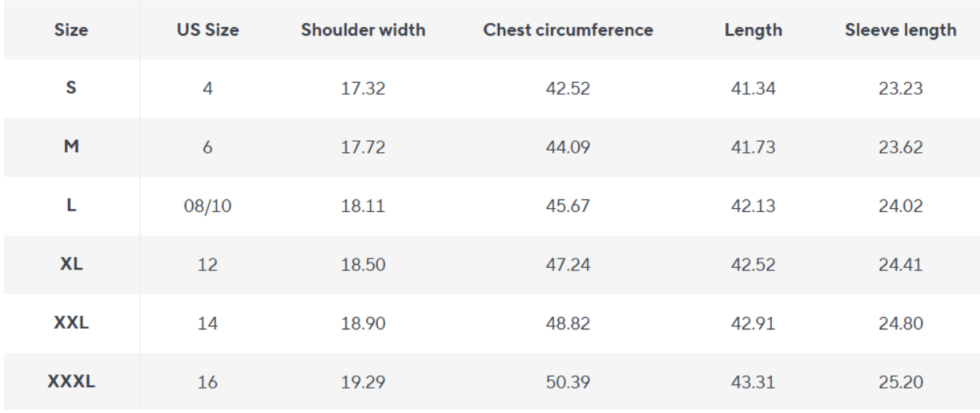Select the XXL size row label
The width and height of the screenshot is (980, 413).
pyautogui.click(x=71, y=323)
